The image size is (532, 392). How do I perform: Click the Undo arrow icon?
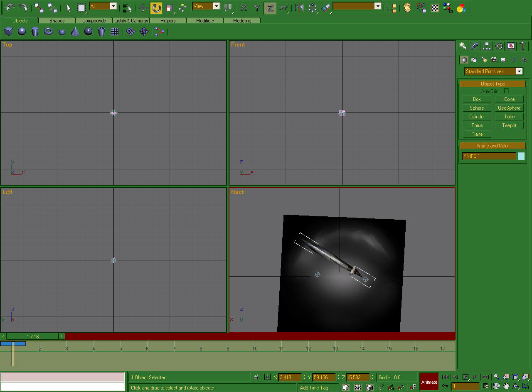[x=10, y=7]
